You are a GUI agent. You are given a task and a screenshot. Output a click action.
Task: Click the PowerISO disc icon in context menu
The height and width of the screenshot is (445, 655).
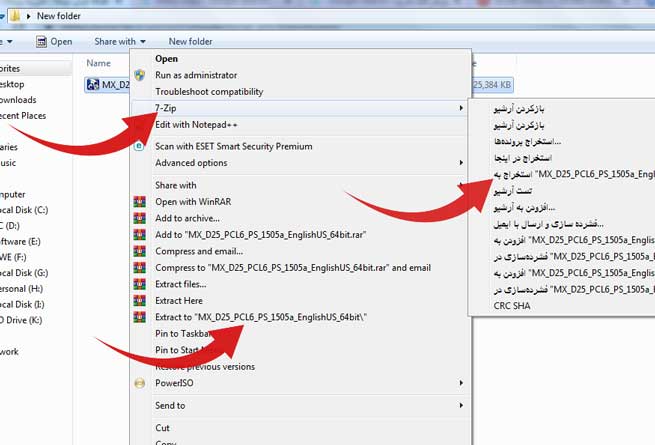pyautogui.click(x=140, y=383)
